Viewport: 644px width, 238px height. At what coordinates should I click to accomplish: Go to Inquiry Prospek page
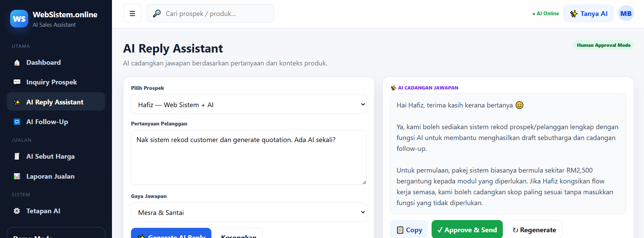[56, 82]
